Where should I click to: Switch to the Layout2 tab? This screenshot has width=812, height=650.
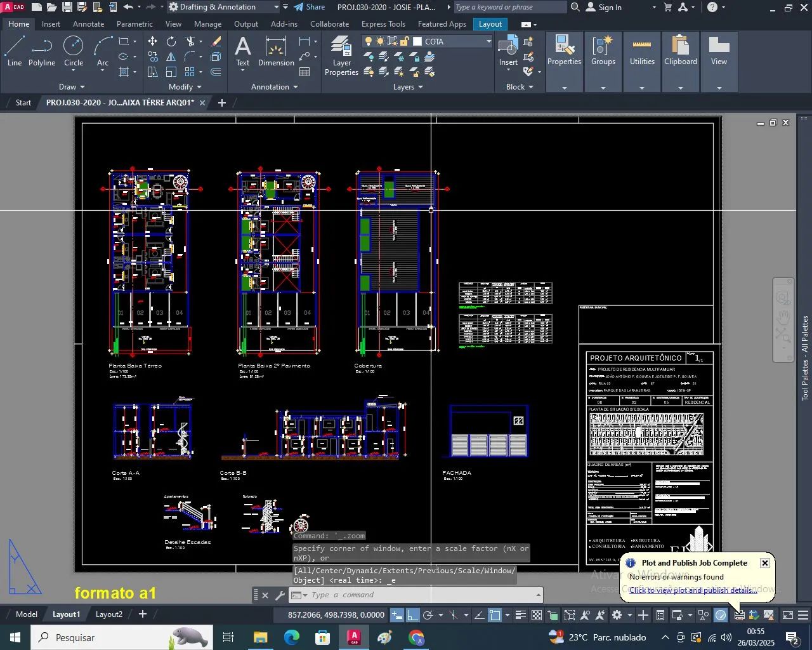(109, 614)
